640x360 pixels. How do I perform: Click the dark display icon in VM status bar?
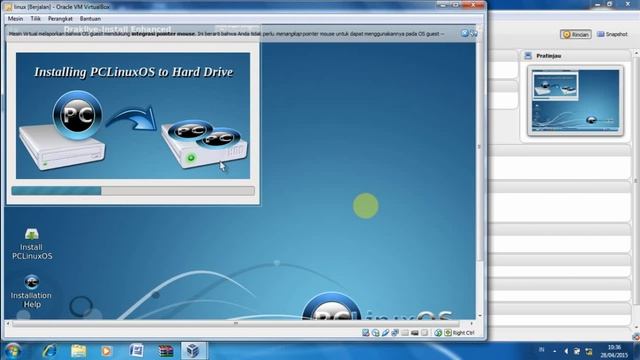415,333
